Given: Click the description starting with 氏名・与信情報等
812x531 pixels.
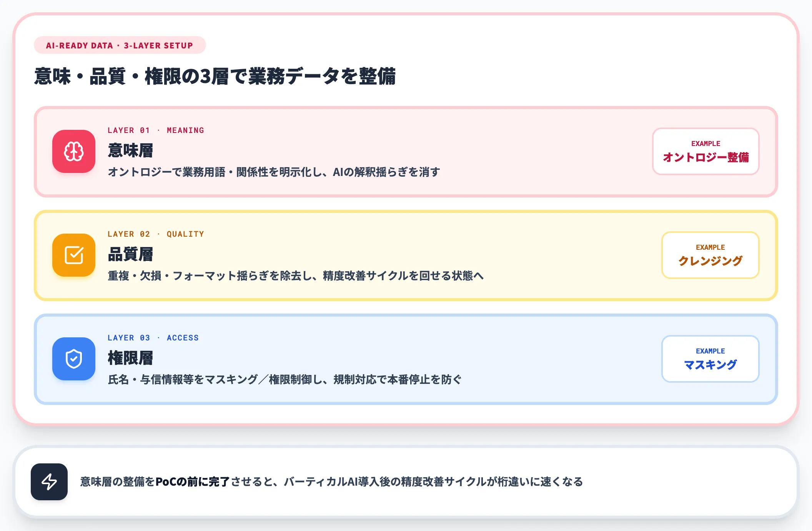Looking at the screenshot, I should pos(285,379).
